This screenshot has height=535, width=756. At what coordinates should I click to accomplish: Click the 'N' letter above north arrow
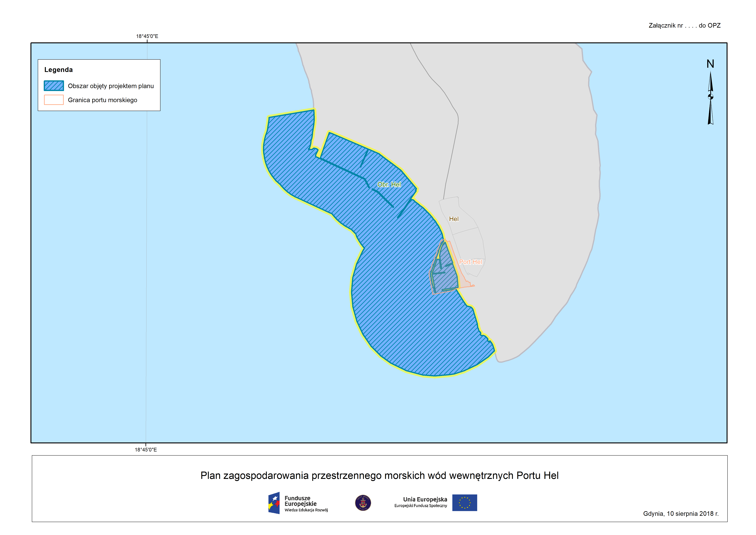710,64
